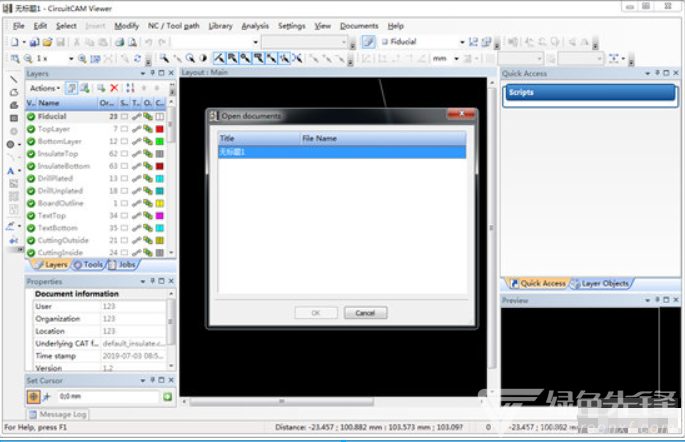Screen dimensions: 685x442
Task: Open the zoom level 1x dropdown
Action: [71, 59]
